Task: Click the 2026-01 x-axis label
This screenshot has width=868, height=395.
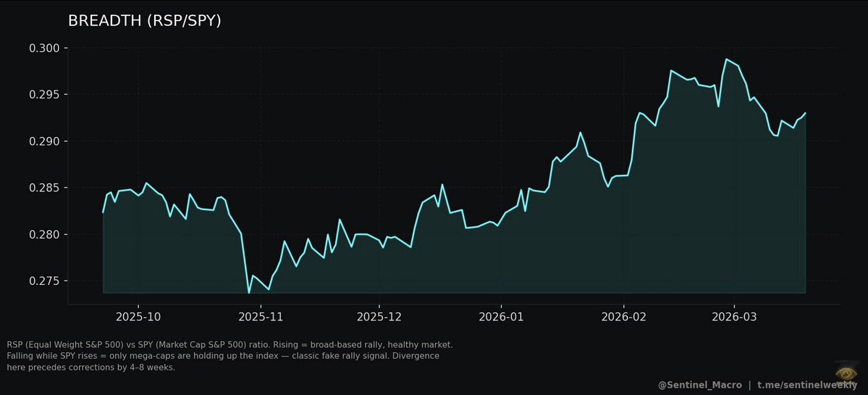Action: coord(502,317)
